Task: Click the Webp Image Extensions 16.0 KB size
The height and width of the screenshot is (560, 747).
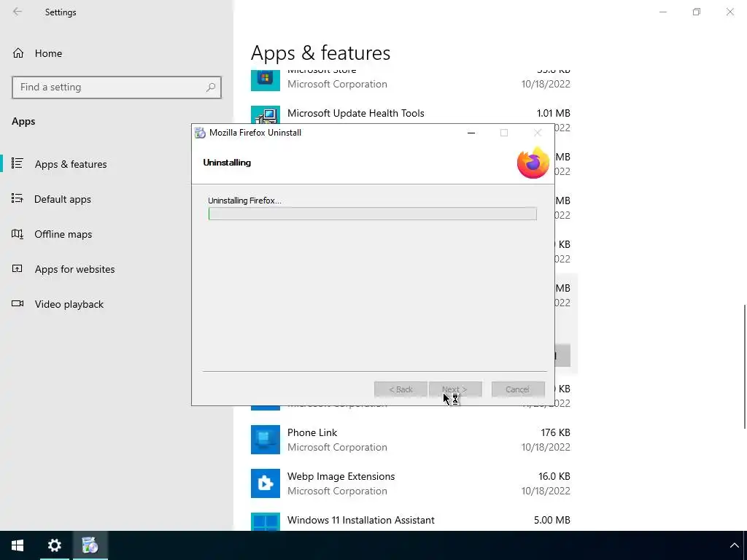Action: tap(554, 476)
